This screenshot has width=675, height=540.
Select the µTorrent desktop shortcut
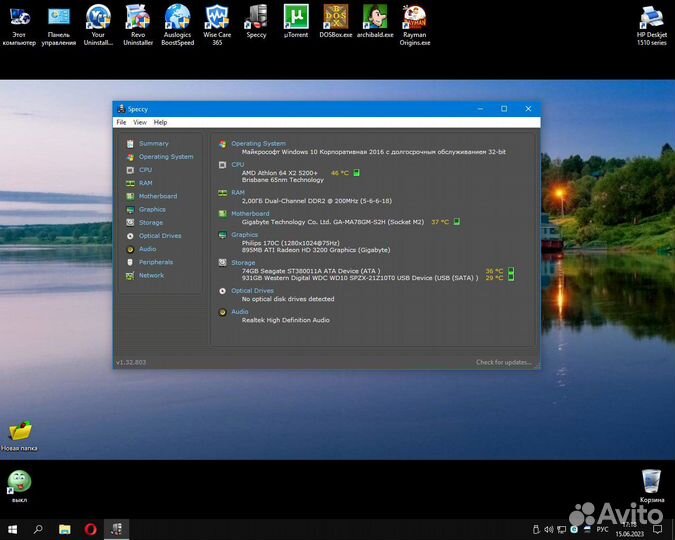[296, 22]
